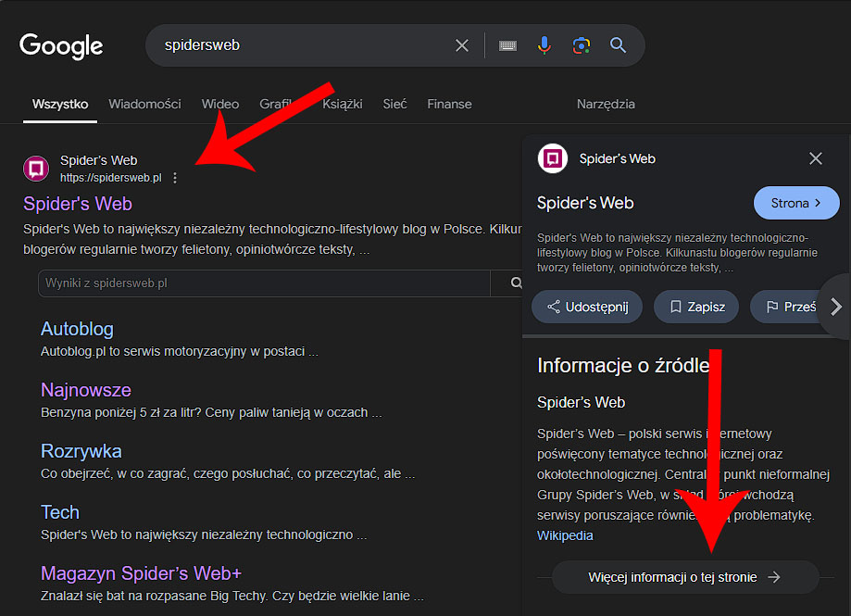Click the 'Znalazł się bat na rozpasane Big Techy' snippet
The width and height of the screenshot is (851, 616).
coord(232,597)
